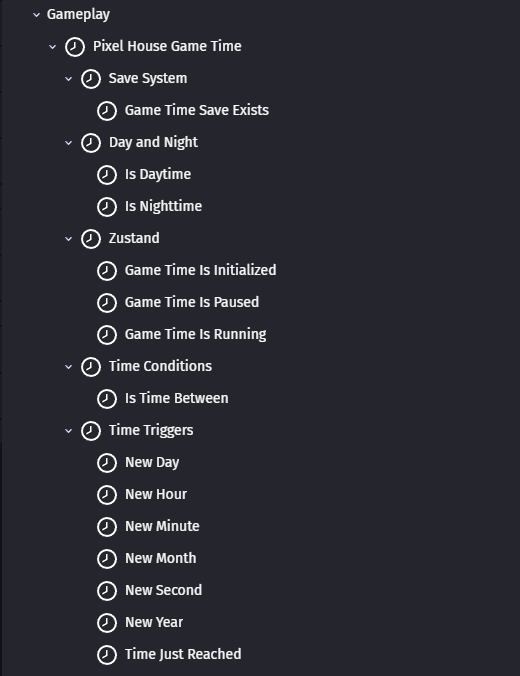Click the clock icon beside Time Just Reached
Viewport: 520px width, 676px height.
(107, 654)
